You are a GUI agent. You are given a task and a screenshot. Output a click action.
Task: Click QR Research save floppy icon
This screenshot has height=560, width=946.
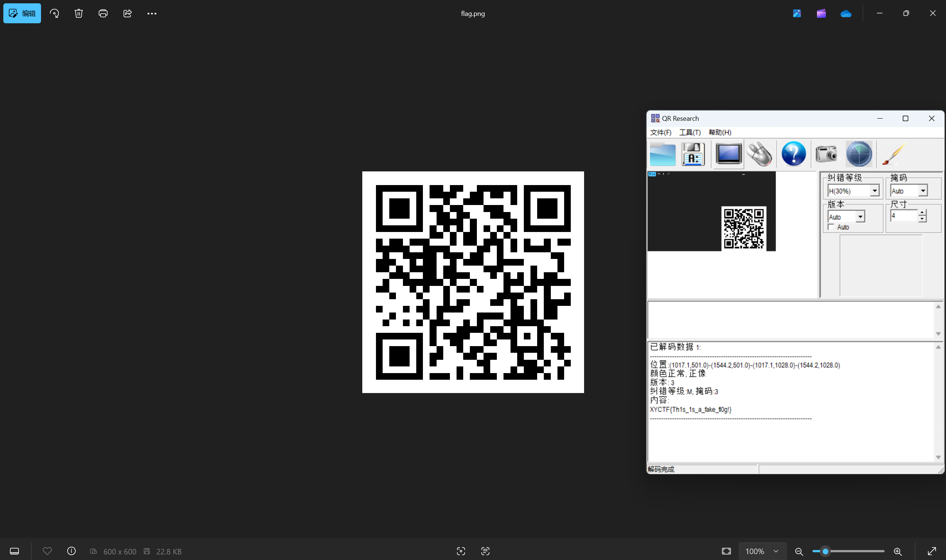point(693,154)
